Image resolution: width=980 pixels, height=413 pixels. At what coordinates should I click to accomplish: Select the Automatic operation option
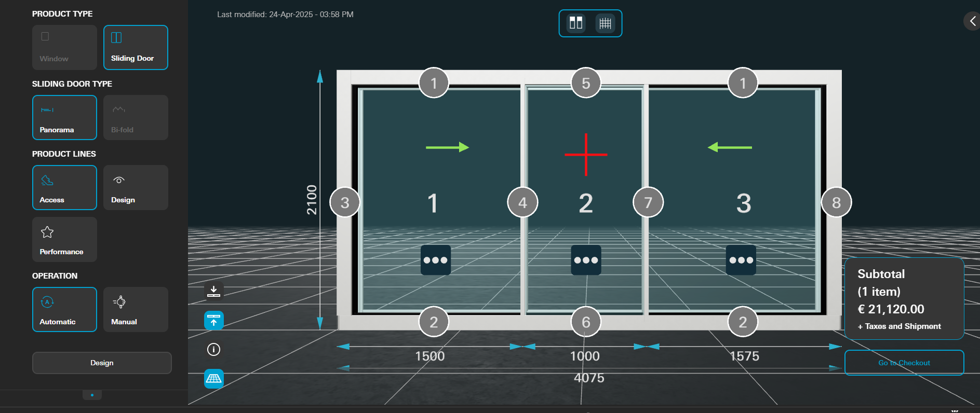[x=64, y=309]
